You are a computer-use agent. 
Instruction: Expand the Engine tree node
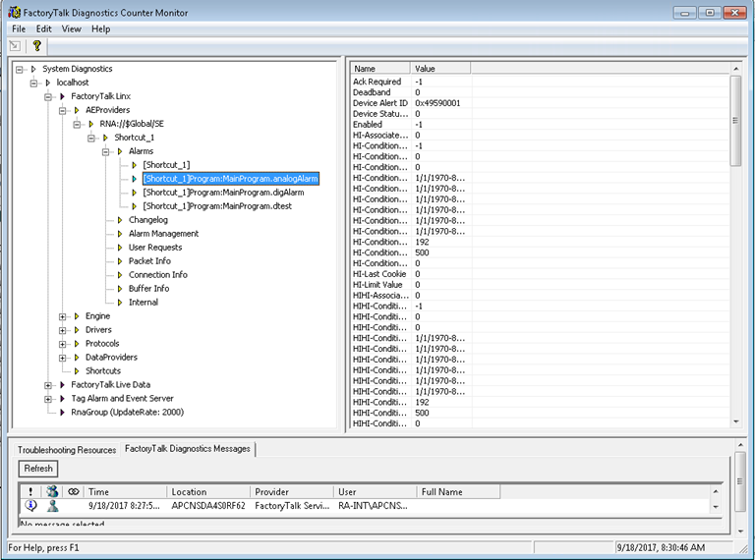63,316
